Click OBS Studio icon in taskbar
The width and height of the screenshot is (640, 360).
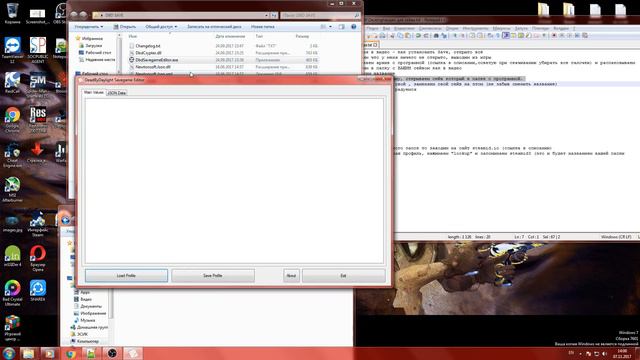(x=112, y=353)
